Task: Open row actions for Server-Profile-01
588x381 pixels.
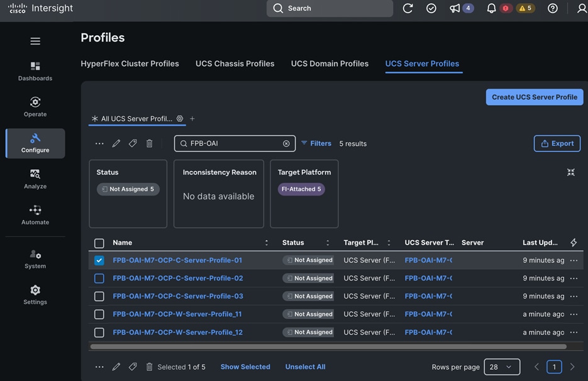Action: pos(574,260)
